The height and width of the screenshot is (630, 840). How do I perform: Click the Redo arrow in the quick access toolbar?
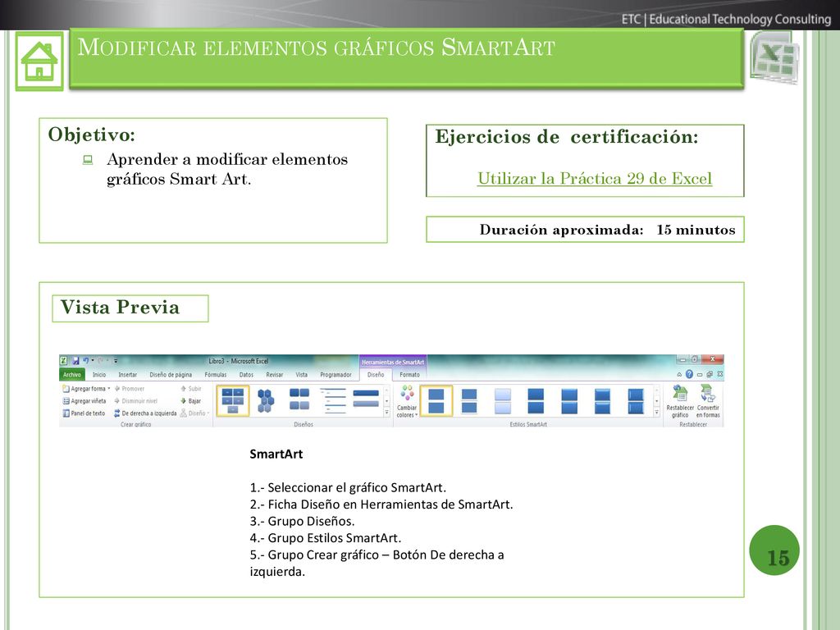[101, 361]
